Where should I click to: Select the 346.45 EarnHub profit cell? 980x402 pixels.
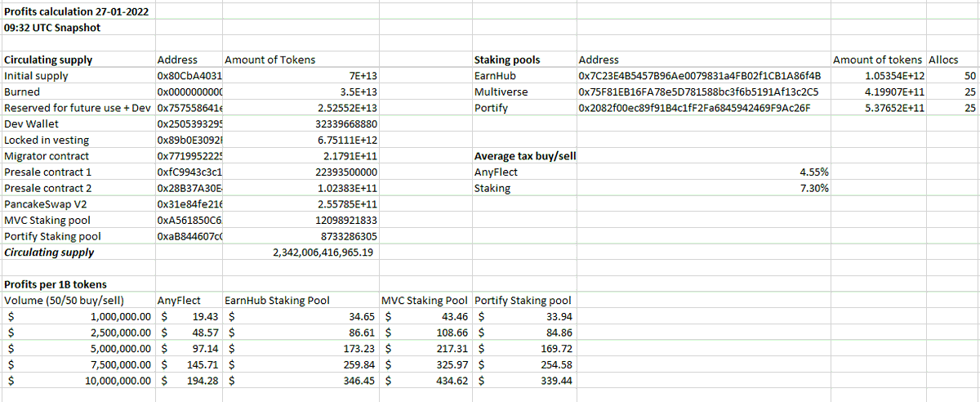tap(360, 380)
